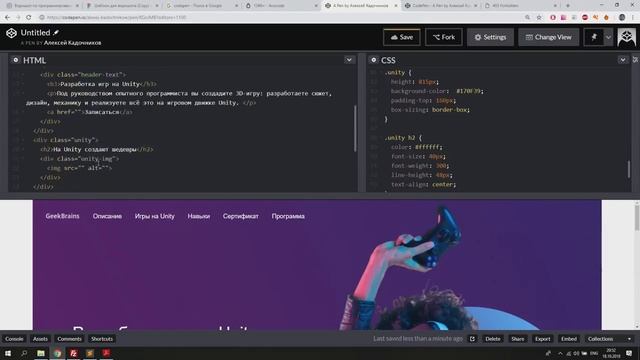
Task: Delete this pen
Action: coord(493,339)
